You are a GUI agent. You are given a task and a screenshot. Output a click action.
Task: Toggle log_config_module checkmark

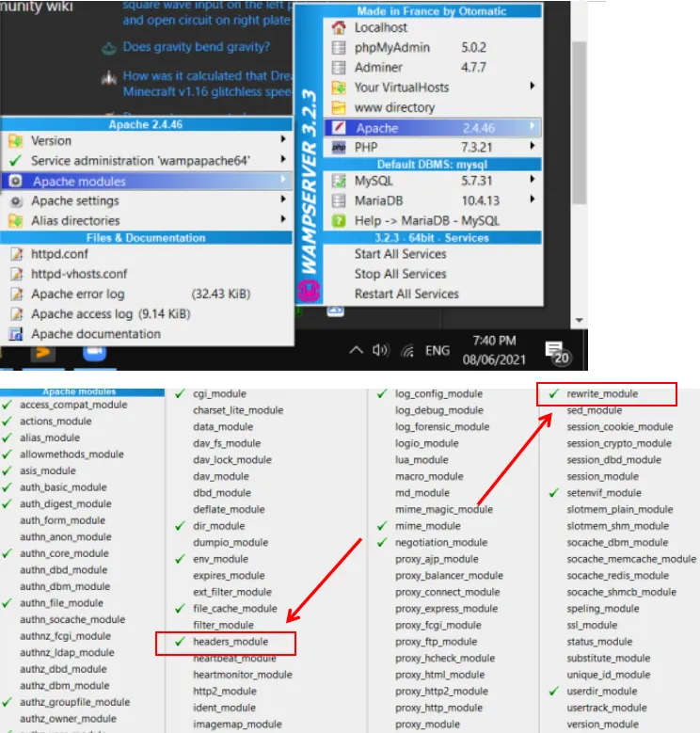pyautogui.click(x=382, y=393)
